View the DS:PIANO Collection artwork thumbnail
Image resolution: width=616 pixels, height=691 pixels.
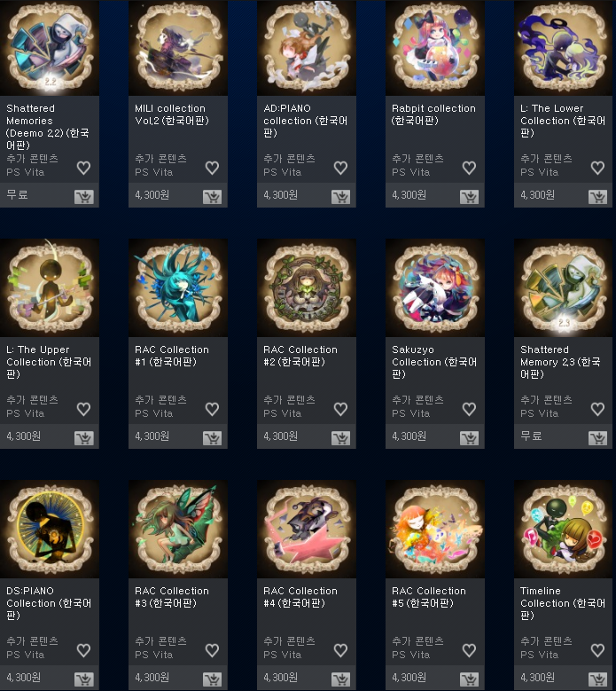pyautogui.click(x=50, y=529)
